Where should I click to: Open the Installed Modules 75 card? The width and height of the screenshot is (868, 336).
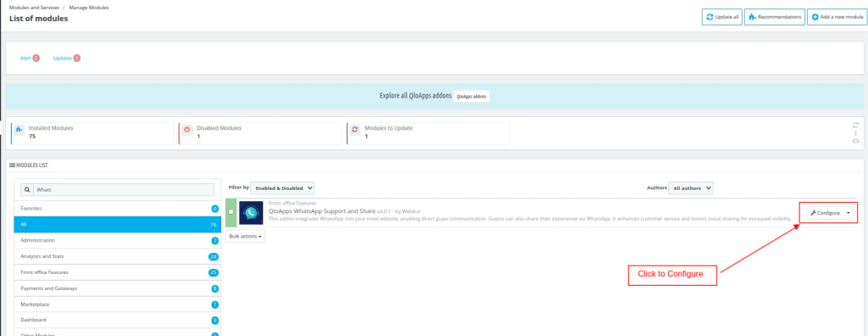click(92, 133)
